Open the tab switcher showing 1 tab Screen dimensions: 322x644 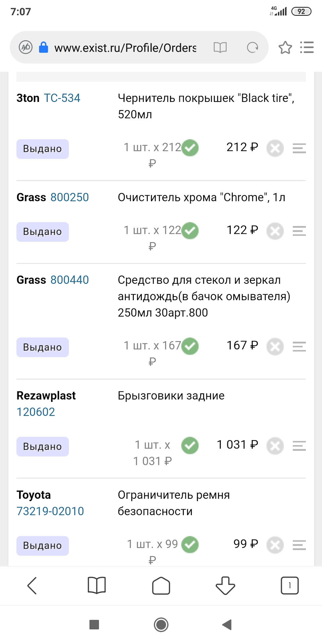(x=289, y=586)
